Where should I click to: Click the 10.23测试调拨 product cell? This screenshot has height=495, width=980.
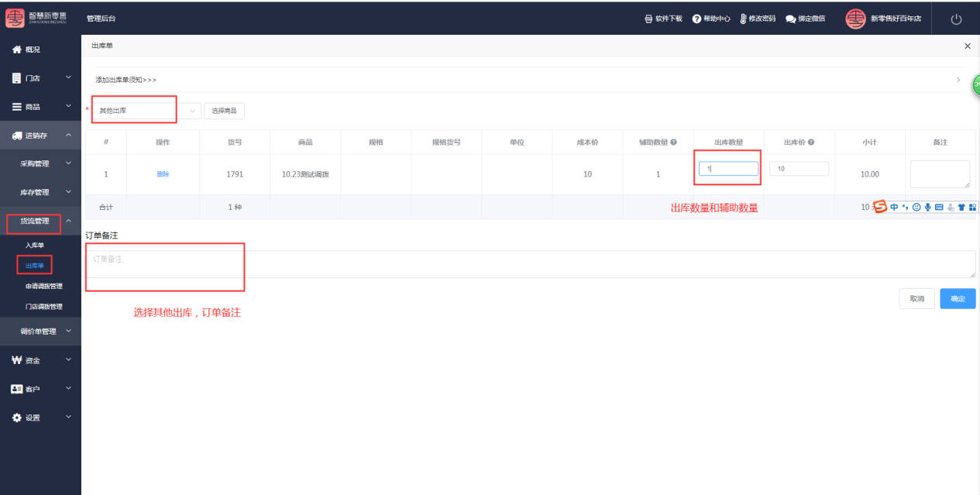[x=305, y=174]
